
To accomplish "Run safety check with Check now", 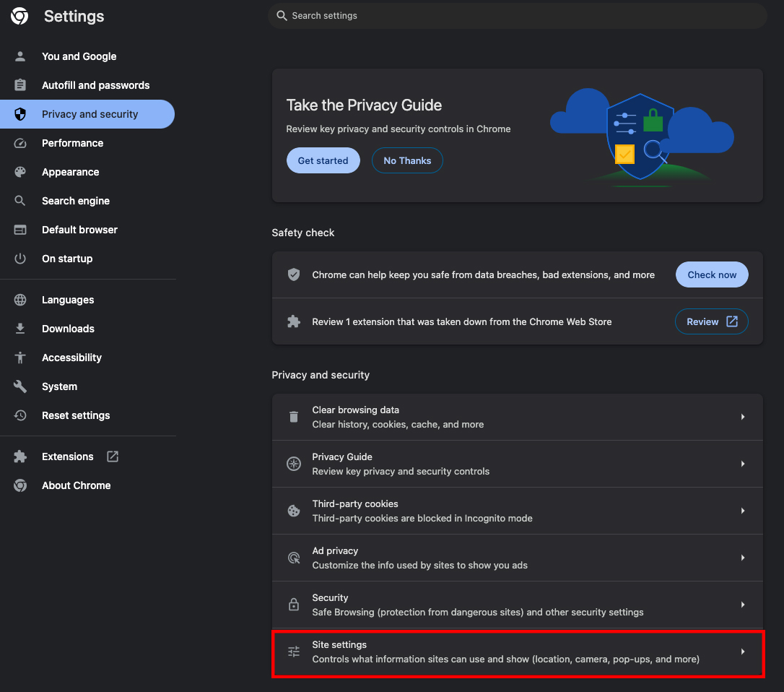I will tap(712, 274).
